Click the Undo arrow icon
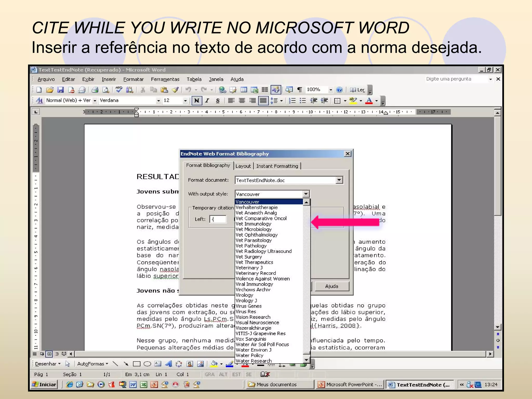 click(x=188, y=90)
